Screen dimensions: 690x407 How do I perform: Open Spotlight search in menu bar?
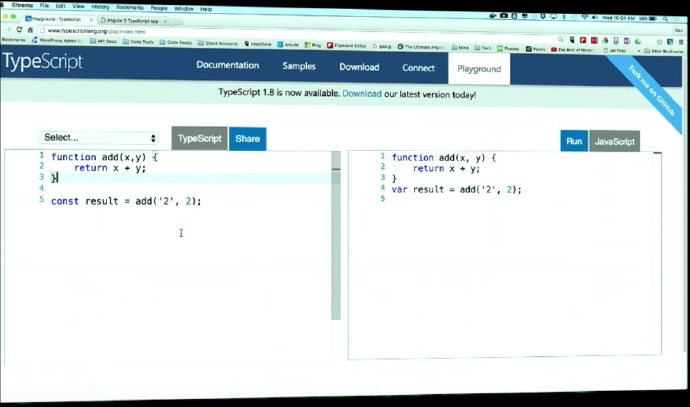666,19
